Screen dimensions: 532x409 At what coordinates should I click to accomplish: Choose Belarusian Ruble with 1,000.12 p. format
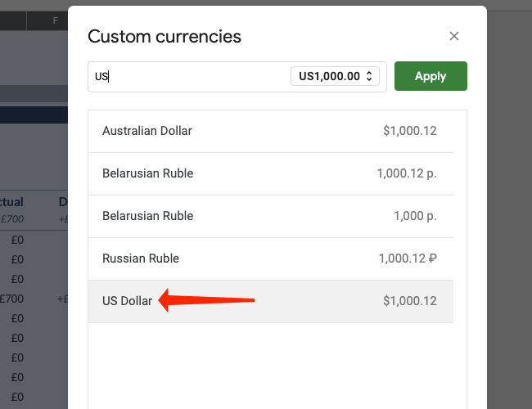click(x=148, y=173)
